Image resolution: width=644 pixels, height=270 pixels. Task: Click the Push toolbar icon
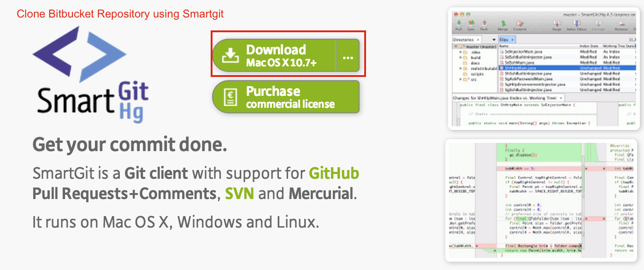pos(484,24)
